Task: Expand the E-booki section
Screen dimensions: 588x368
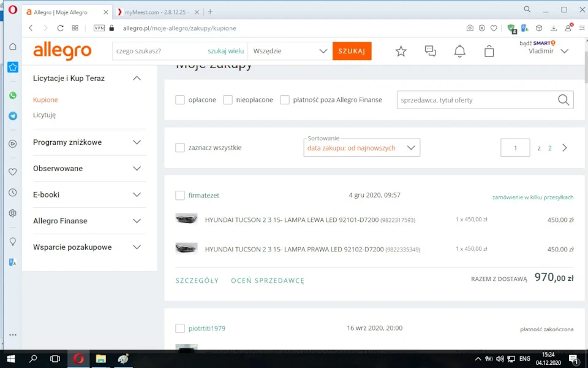Action: click(x=137, y=195)
